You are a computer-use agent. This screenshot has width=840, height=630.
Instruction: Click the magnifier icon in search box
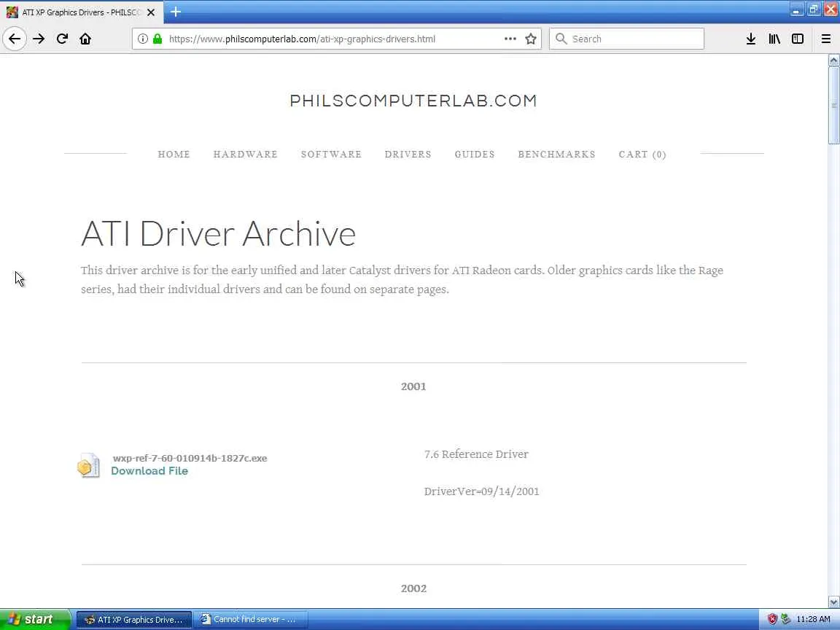(x=561, y=39)
